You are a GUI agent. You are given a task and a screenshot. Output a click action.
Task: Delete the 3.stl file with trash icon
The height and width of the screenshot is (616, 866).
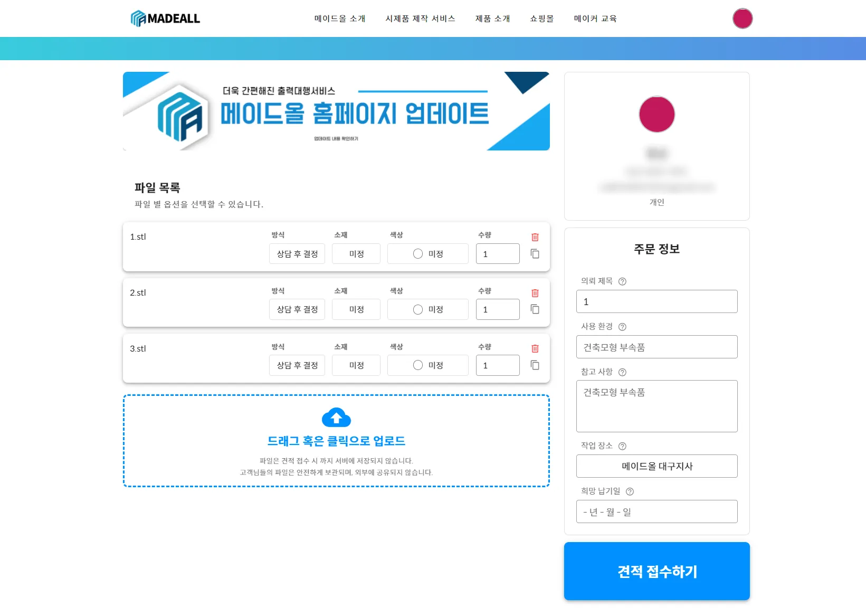pyautogui.click(x=535, y=348)
